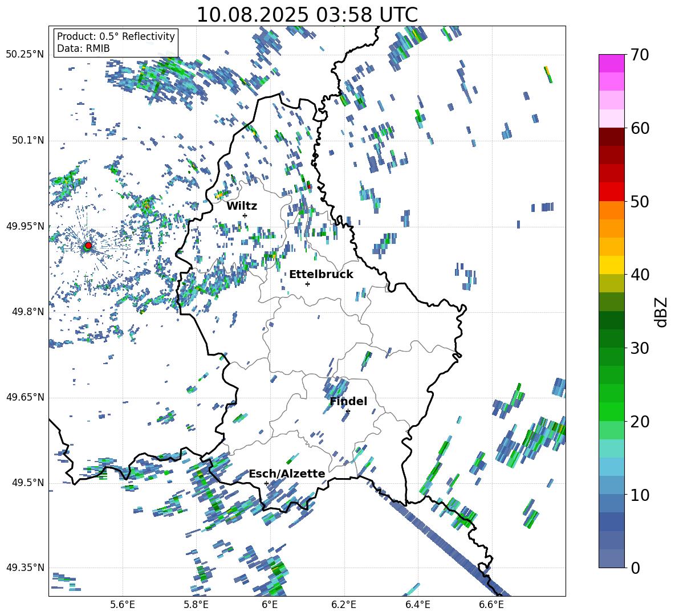Click the orange colorbar swatch below 50
Viewport: 675px width, 616px height.
pos(611,210)
